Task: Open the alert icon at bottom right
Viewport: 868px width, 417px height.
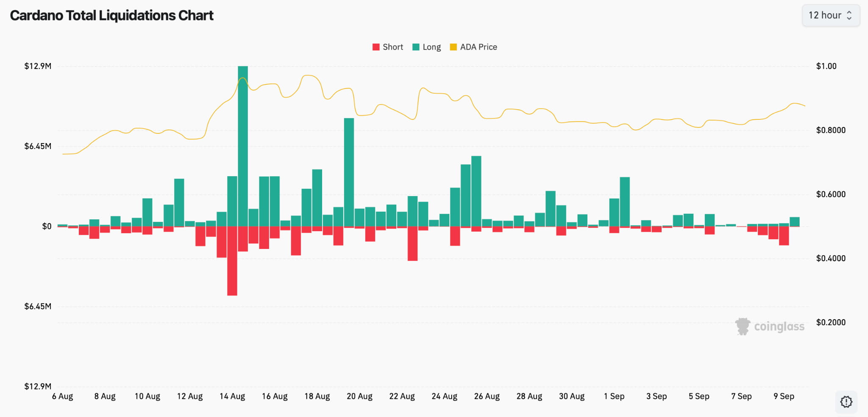Action: click(846, 402)
